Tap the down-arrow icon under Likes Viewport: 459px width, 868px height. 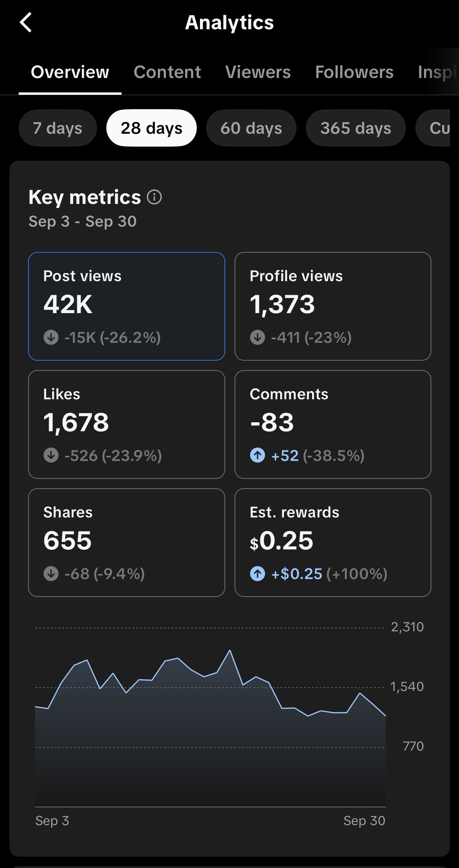pyautogui.click(x=51, y=455)
